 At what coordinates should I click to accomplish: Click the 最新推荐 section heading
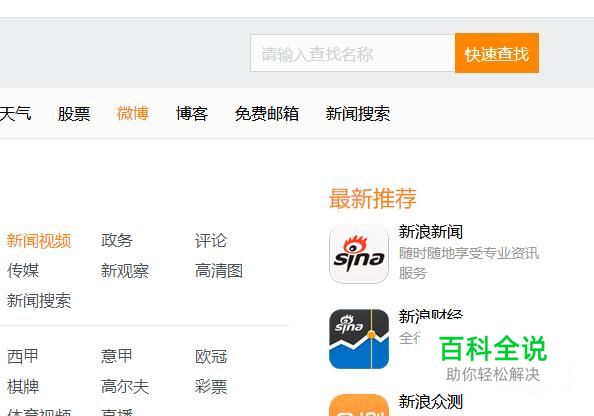click(x=373, y=198)
